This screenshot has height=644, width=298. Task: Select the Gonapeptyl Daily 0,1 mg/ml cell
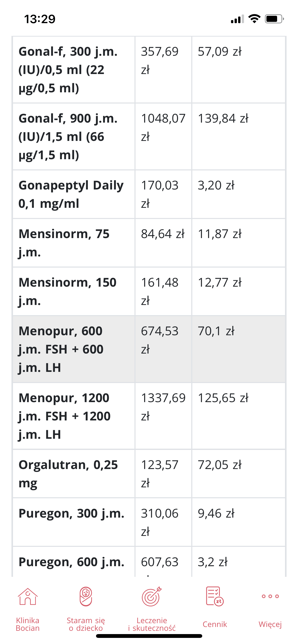click(x=71, y=194)
